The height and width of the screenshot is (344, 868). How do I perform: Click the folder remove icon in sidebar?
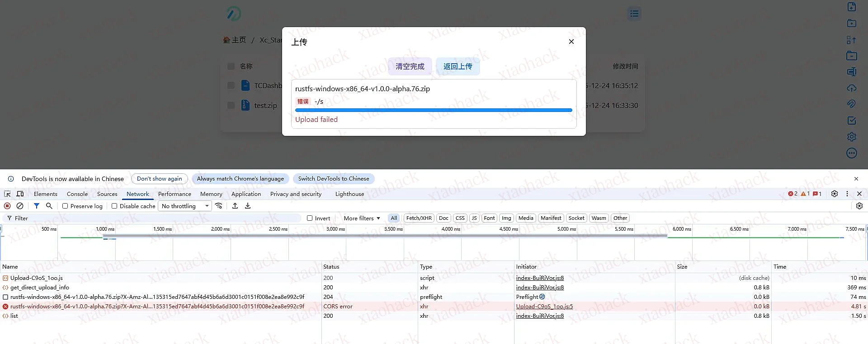[852, 56]
